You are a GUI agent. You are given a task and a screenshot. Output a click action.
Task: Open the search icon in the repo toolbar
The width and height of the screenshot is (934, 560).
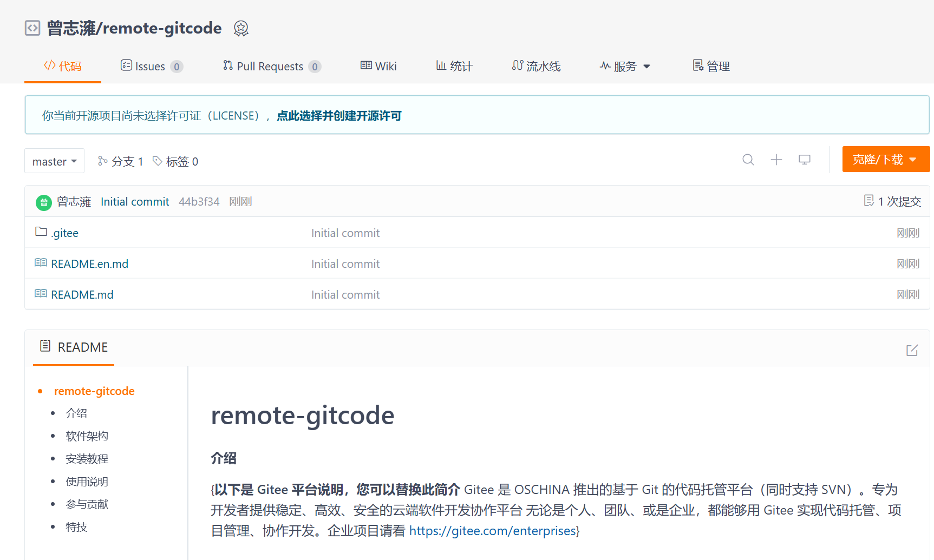(748, 160)
